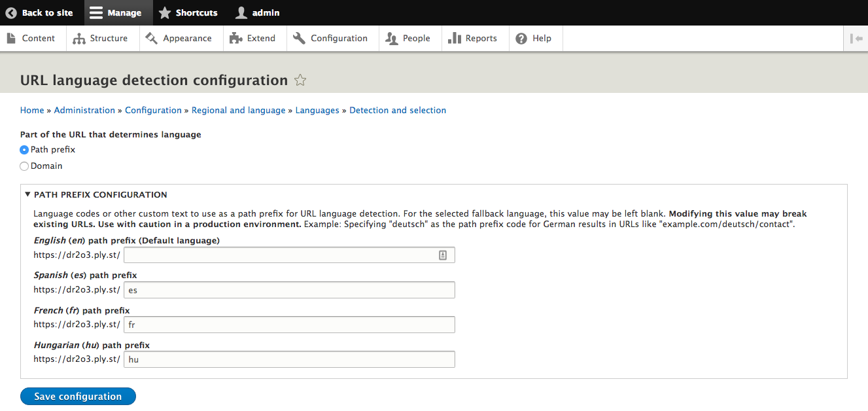This screenshot has height=411, width=868.
Task: Click into the Hungarian path prefix field
Action: tap(288, 359)
